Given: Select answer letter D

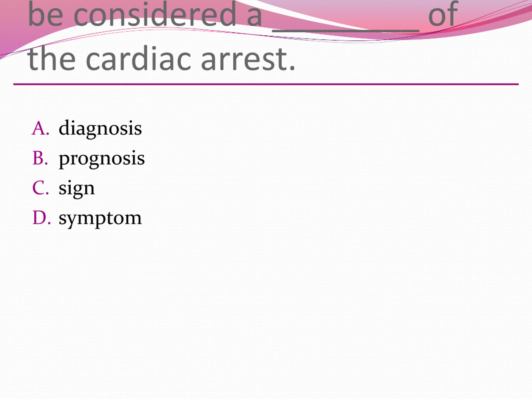Looking at the screenshot, I should (42, 218).
